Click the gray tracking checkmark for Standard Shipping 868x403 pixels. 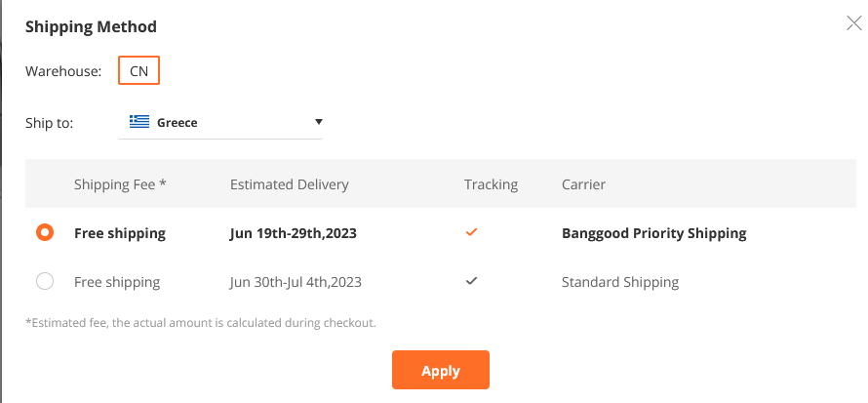pyautogui.click(x=471, y=281)
